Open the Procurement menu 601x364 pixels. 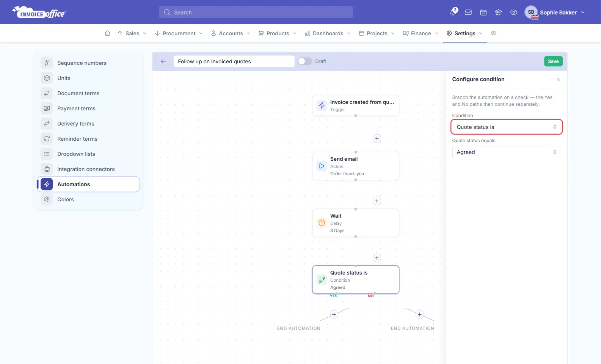click(179, 33)
